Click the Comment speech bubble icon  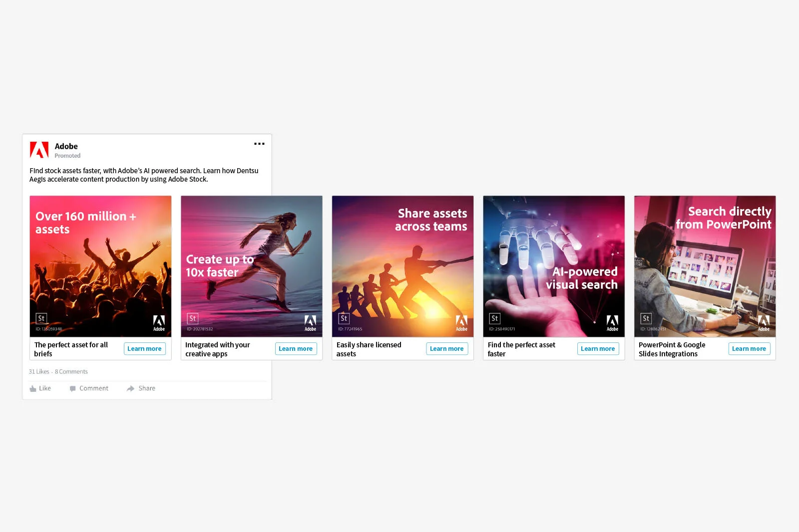[72, 389]
